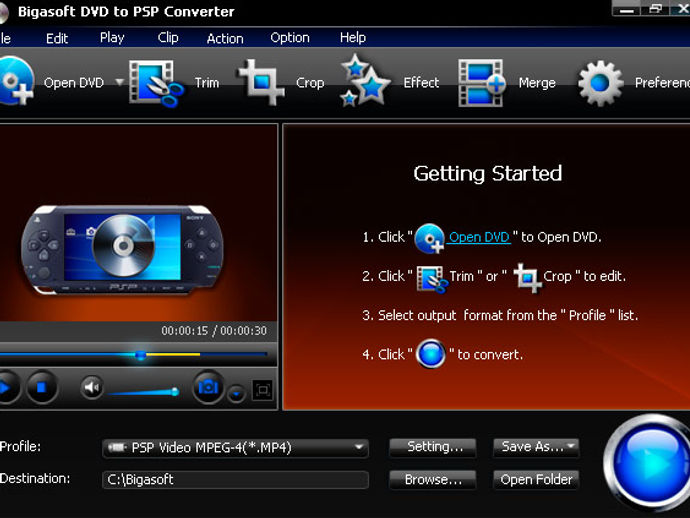Viewport: 690px width, 518px height.
Task: Follow the Open DVD hyperlink
Action: [x=479, y=237]
